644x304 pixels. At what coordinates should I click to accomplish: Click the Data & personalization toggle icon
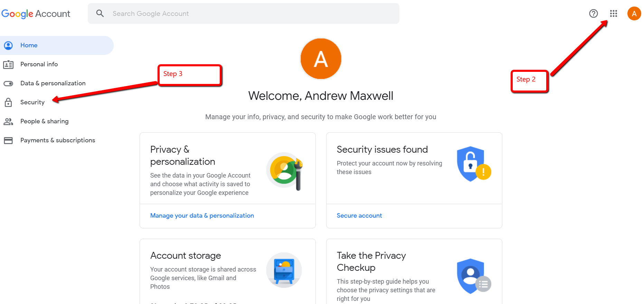pyautogui.click(x=8, y=83)
